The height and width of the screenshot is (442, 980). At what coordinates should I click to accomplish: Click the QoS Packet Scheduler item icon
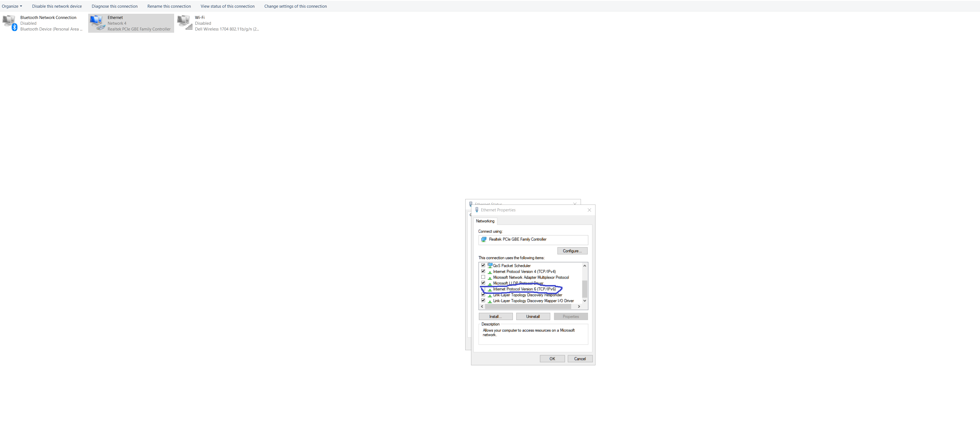[490, 265]
